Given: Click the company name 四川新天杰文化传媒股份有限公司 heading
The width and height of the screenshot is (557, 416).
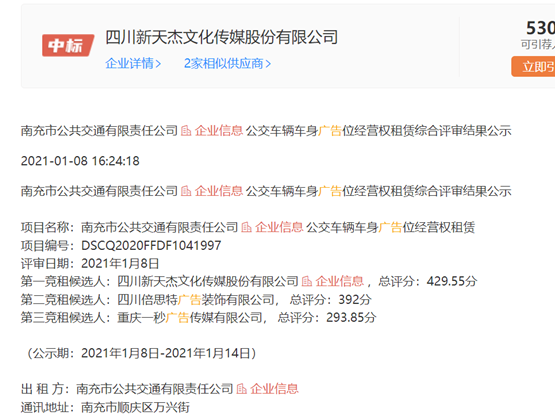Looking at the screenshot, I should click(222, 37).
